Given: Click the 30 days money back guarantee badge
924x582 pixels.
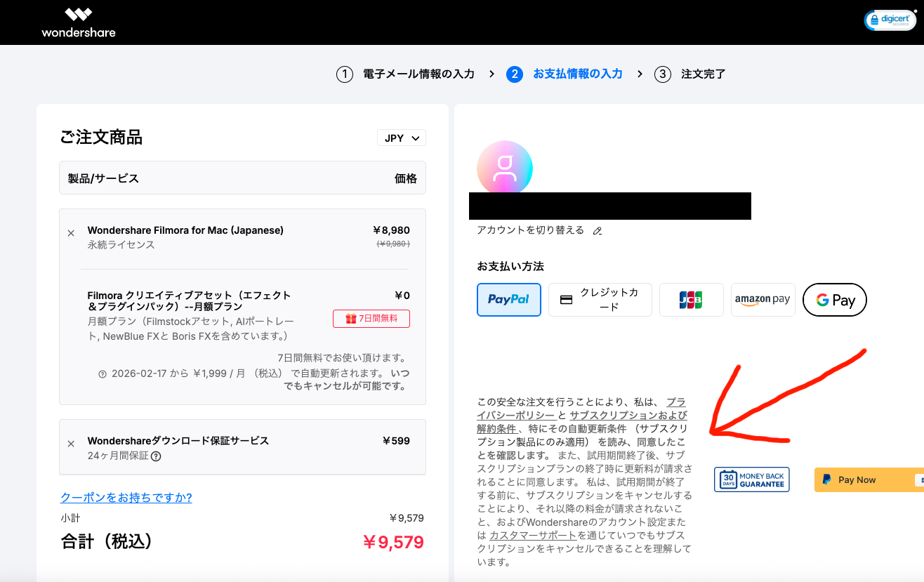Looking at the screenshot, I should [751, 480].
